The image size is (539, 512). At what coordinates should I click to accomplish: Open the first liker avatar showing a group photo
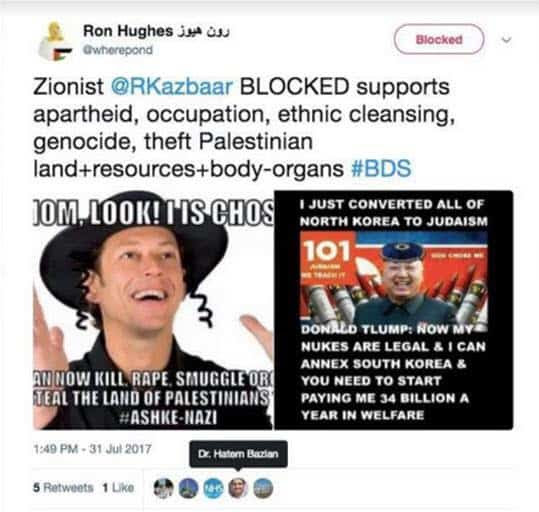pos(163,488)
